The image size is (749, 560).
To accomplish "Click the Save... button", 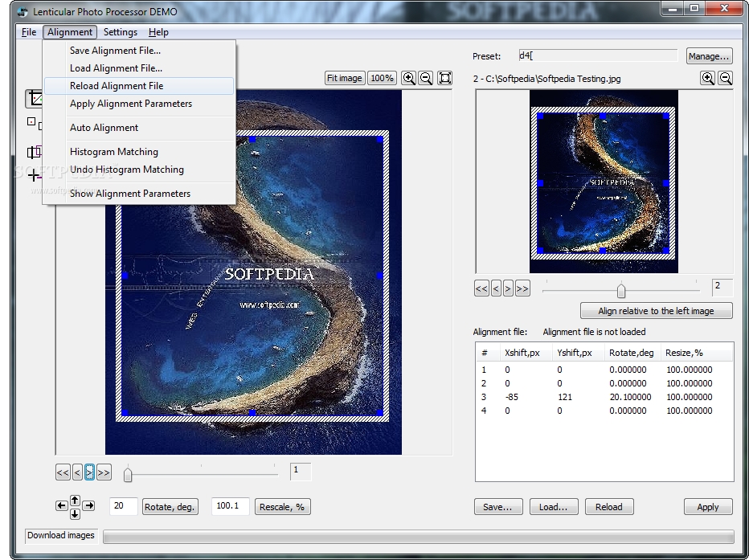I will tap(497, 507).
